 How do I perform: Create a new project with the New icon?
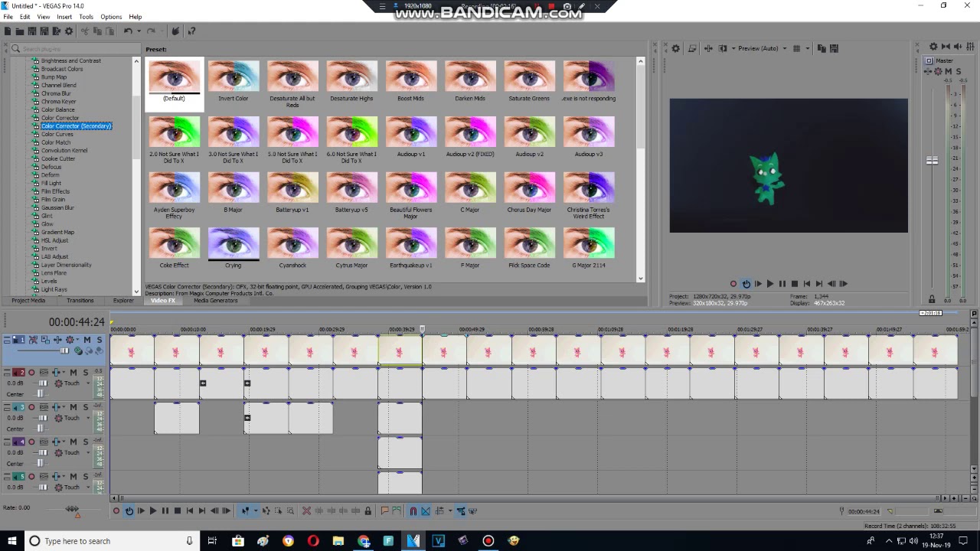pyautogui.click(x=8, y=31)
